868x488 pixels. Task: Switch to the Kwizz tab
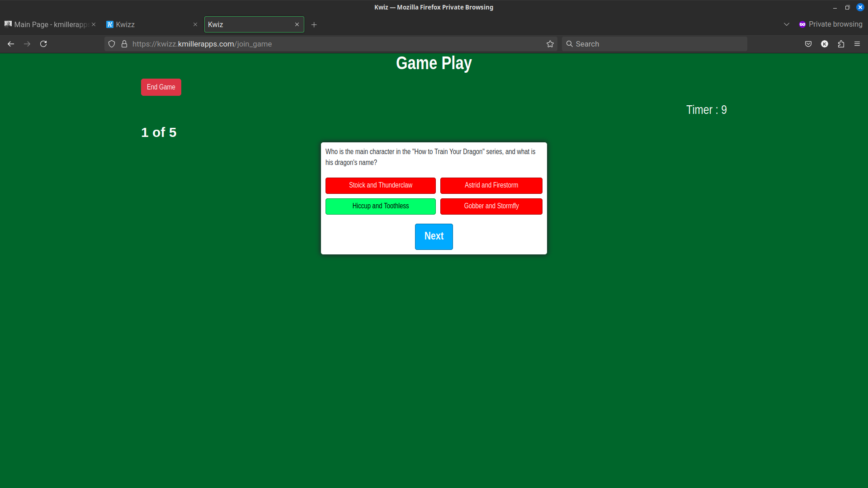[x=152, y=24]
